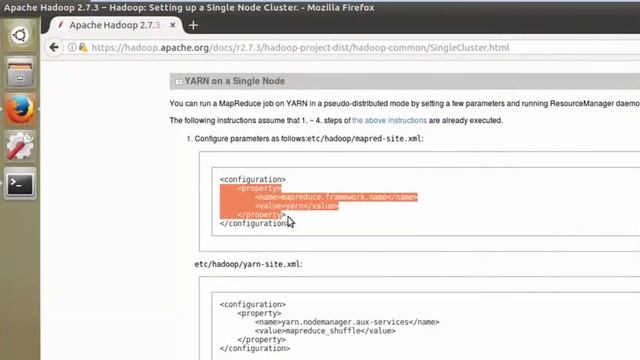The height and width of the screenshot is (360, 640).
Task: Open the Ubuntu Dash search launcher
Action: (x=20, y=35)
